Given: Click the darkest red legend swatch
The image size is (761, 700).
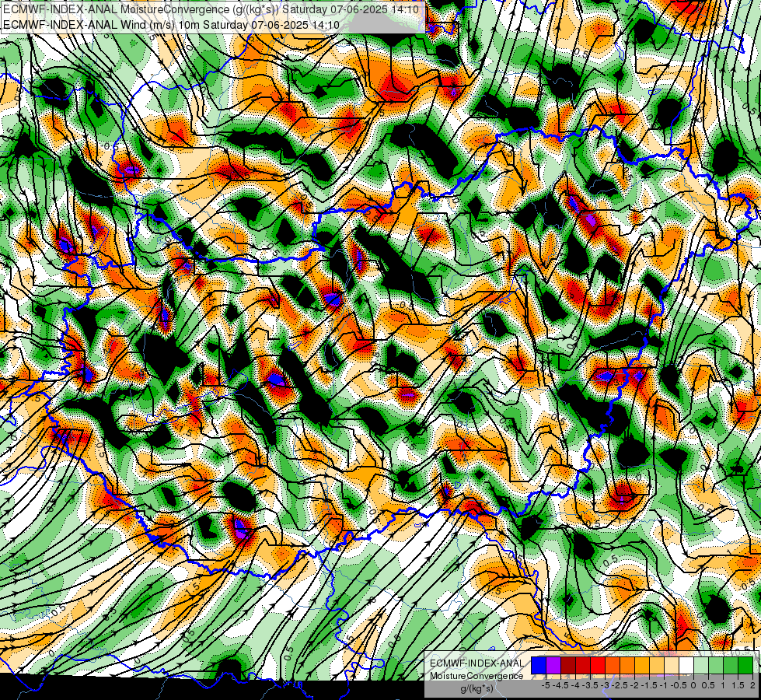Looking at the screenshot, I should [568, 665].
